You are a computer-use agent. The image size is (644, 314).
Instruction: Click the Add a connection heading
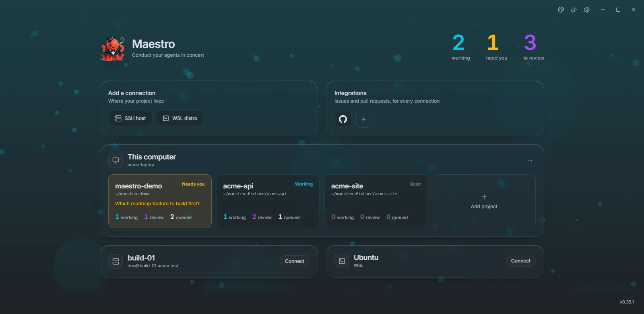[x=132, y=93]
